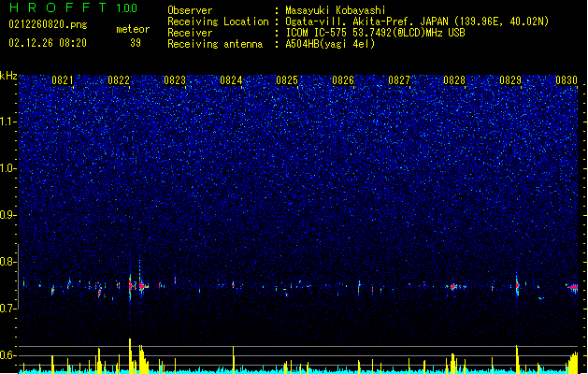Click the 0.7 kHz axis label
The image size is (588, 374).
7,309
